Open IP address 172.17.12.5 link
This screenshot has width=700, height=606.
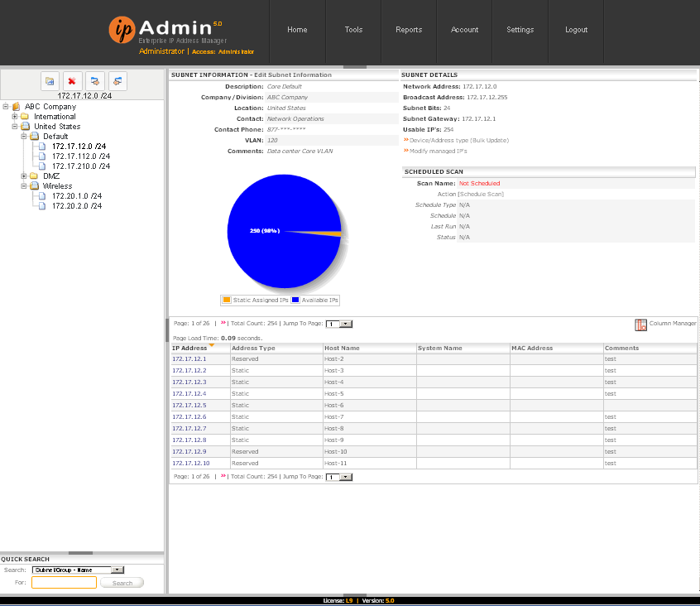[189, 406]
